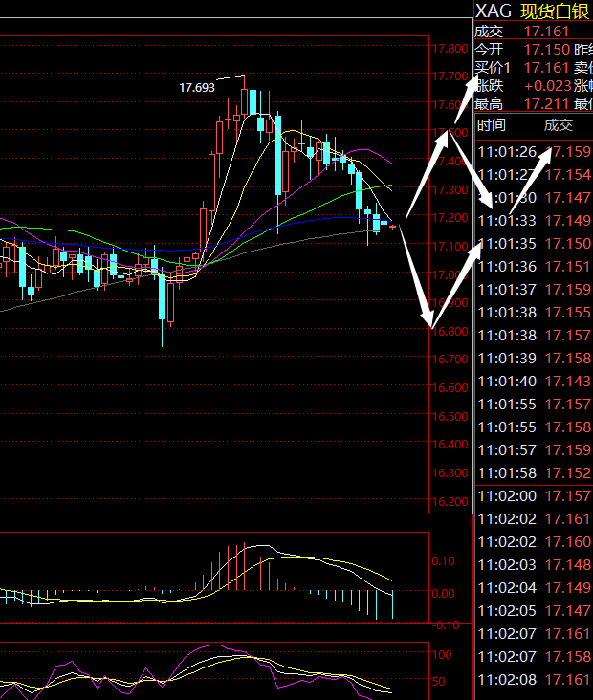593x700 pixels.
Task: Click the 现货白银 instrument name
Action: pos(557,11)
